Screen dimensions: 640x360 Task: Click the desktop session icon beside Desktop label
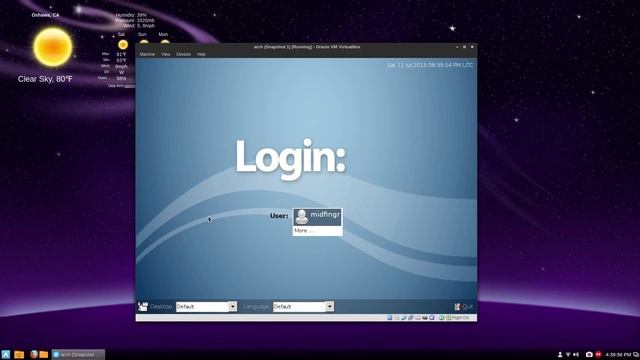coord(142,307)
